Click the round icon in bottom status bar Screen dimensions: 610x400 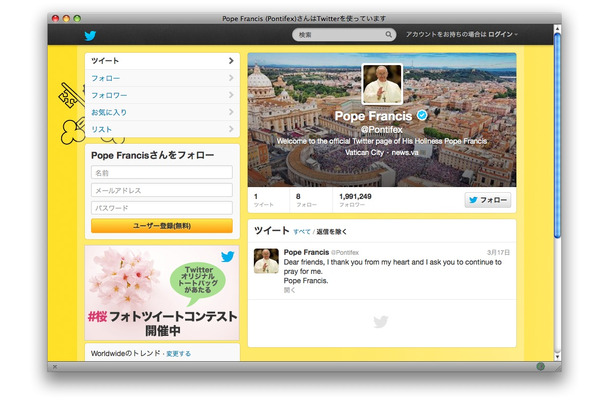click(540, 366)
